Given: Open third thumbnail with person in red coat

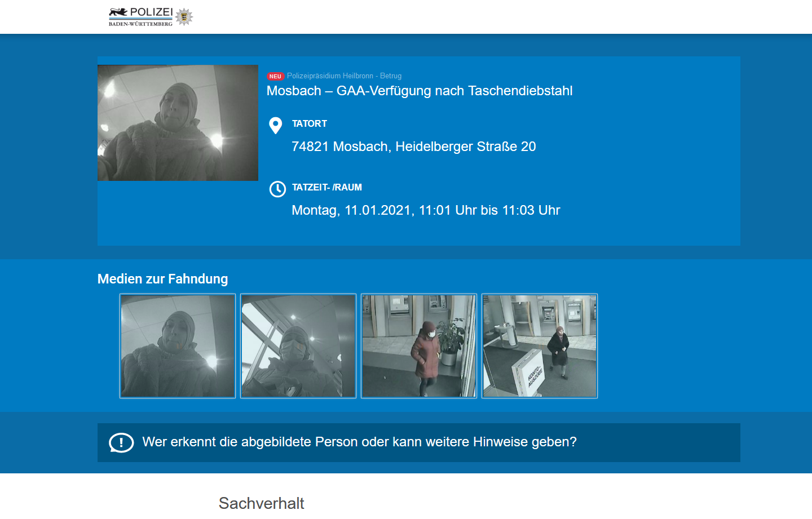Looking at the screenshot, I should point(419,346).
